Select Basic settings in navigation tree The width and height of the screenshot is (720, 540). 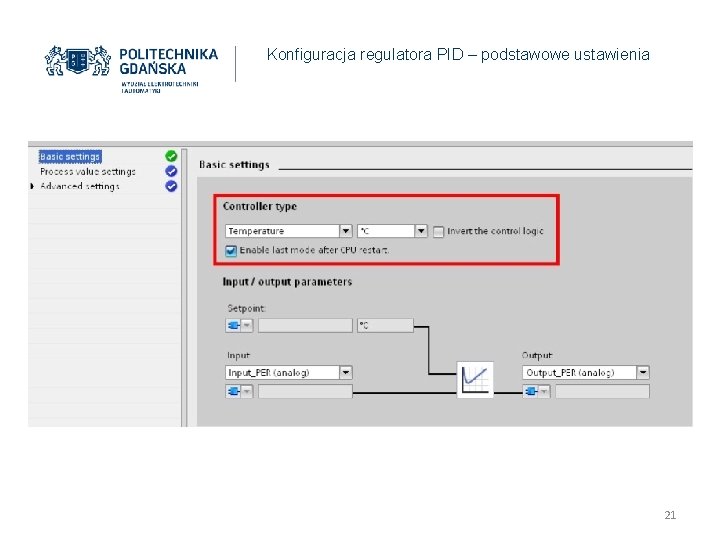pos(70,157)
